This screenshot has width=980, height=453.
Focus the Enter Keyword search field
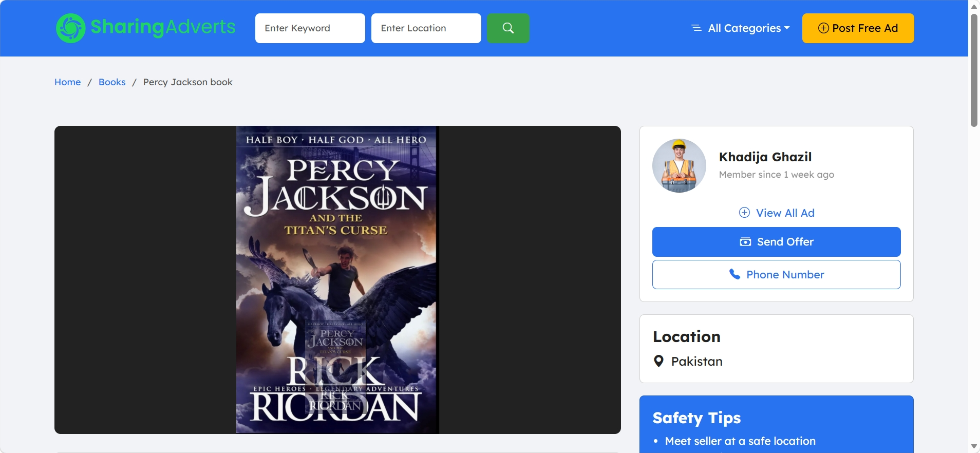310,28
